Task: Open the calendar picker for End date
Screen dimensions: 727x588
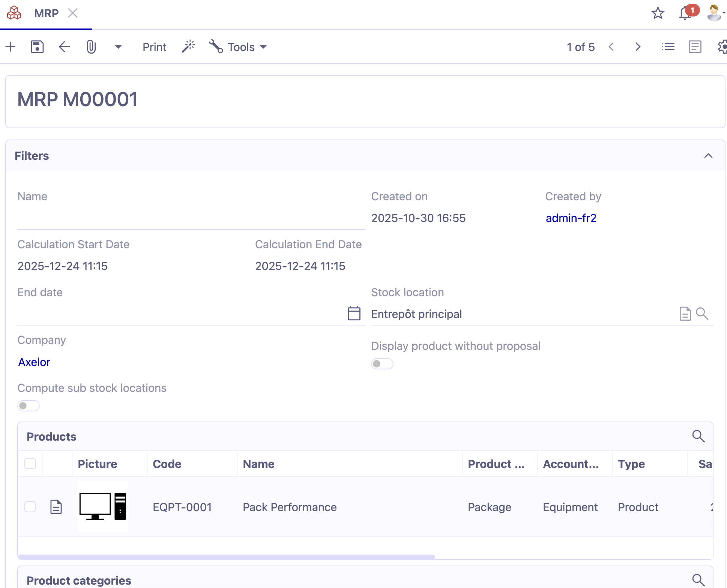Action: (353, 313)
